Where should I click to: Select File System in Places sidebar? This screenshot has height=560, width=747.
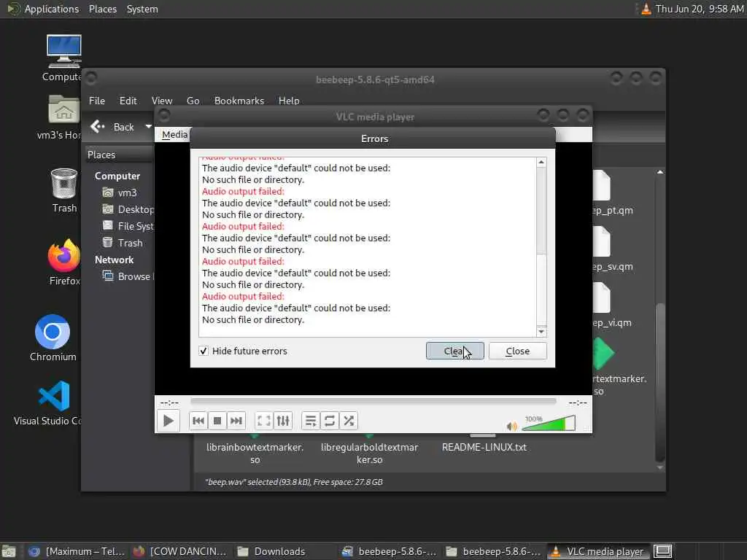(x=128, y=226)
